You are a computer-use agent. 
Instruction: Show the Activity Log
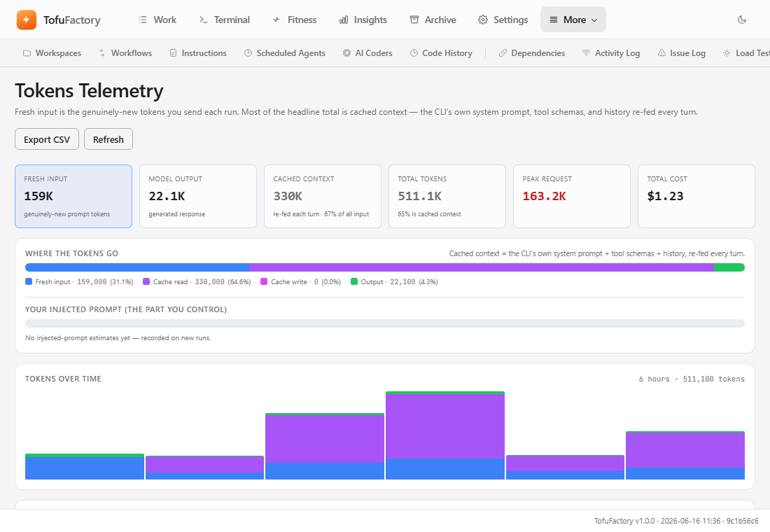[x=611, y=53]
